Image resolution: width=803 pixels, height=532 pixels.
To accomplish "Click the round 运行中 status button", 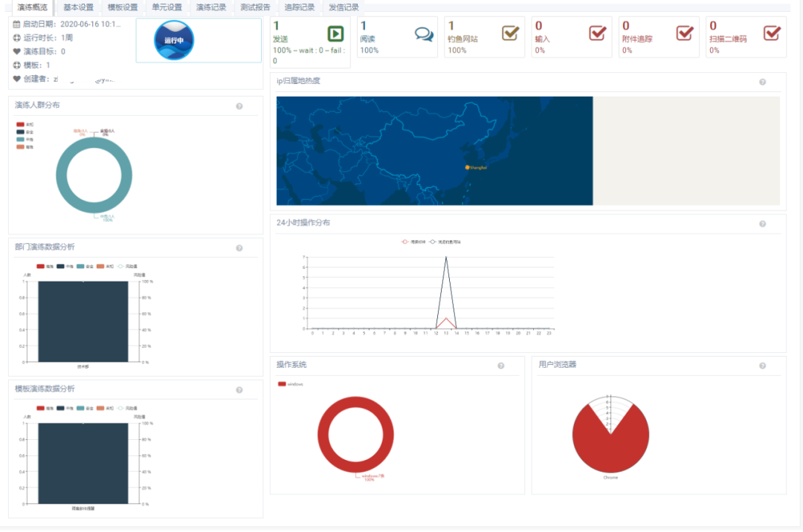I will coord(174,40).
